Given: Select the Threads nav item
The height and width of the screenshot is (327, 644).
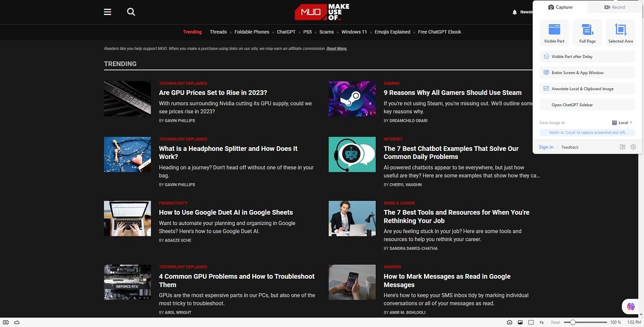Looking at the screenshot, I should point(218,32).
